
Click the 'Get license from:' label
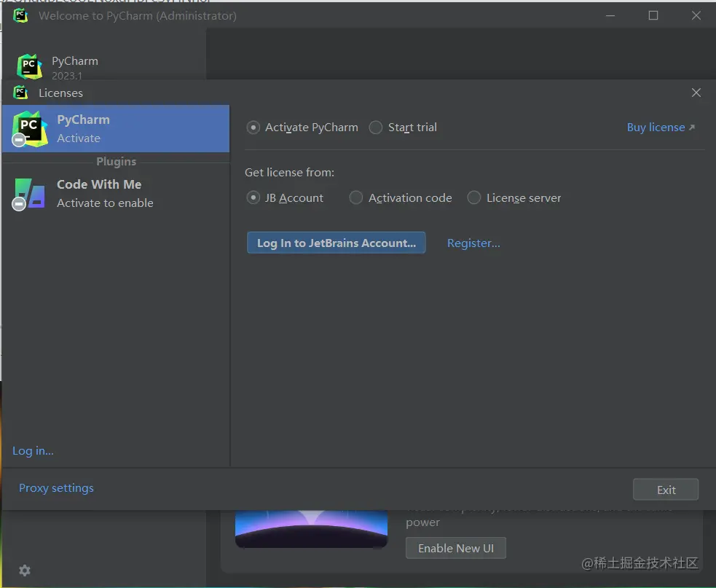[x=289, y=172]
